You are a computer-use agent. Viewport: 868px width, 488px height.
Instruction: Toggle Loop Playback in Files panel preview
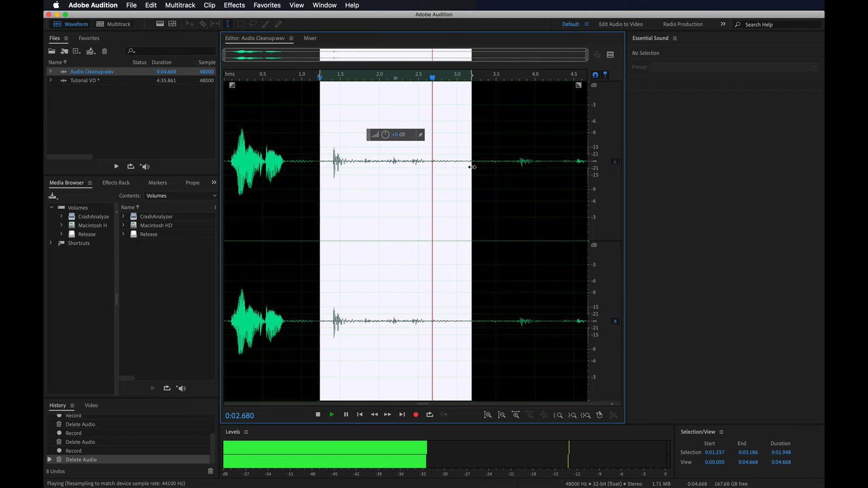pyautogui.click(x=130, y=166)
